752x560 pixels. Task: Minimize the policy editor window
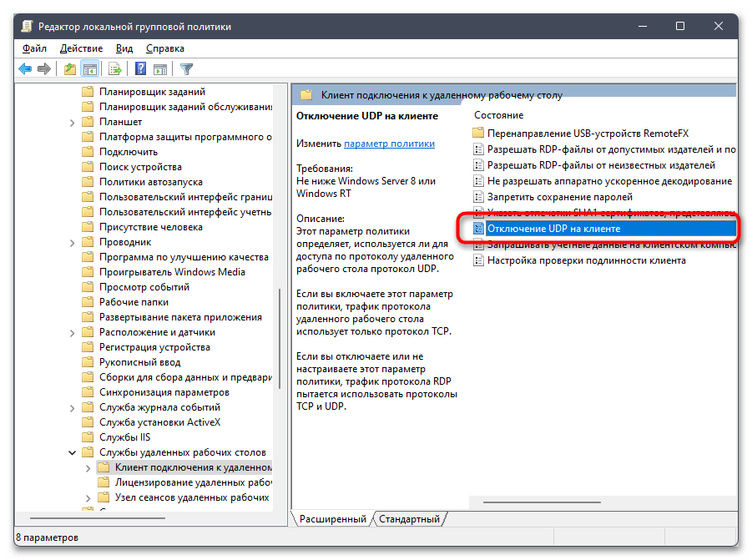click(643, 26)
